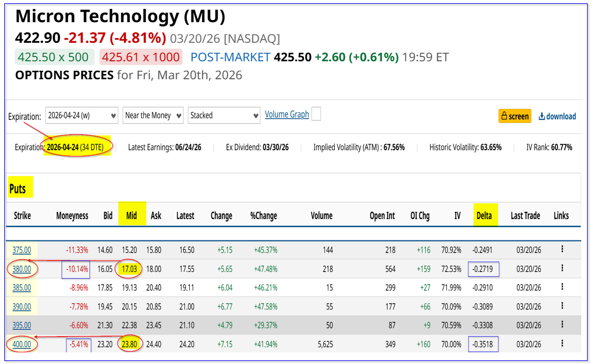Sort by the highlighted Delta column
Viewport: 595px width, 364px height.
(484, 216)
